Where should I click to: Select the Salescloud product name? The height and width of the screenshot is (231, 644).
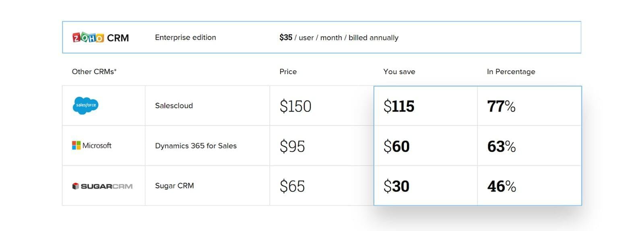(174, 105)
